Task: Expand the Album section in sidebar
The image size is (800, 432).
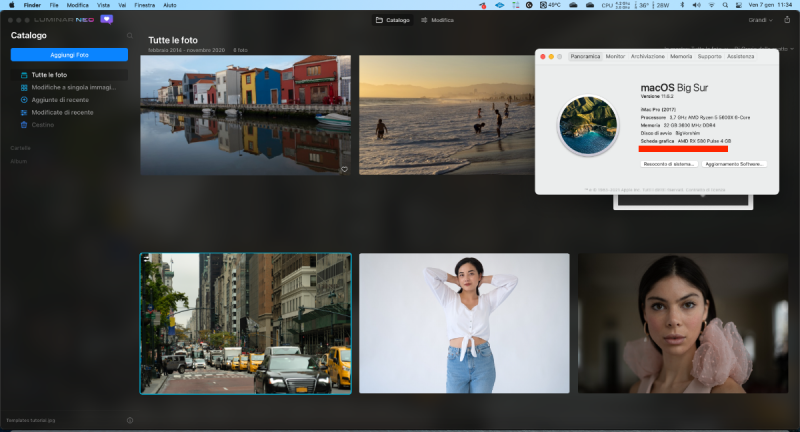Action: coord(18,160)
